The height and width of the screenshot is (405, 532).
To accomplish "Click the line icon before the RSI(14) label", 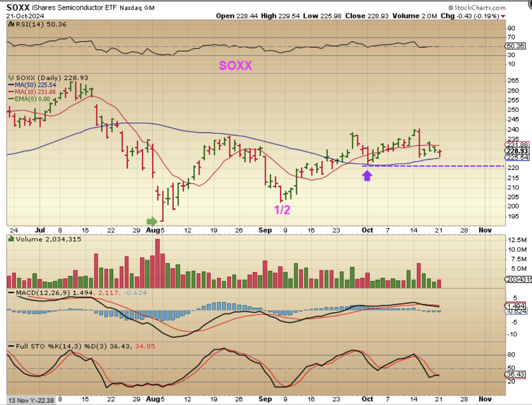I will [11, 24].
